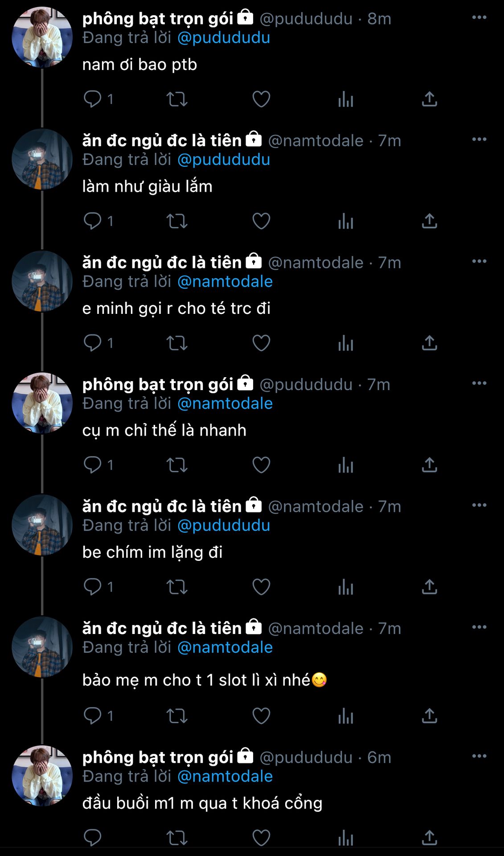Share the "cụ m chỉ thế là nhanh" tweet
Screen dimensions: 504x856
(429, 465)
